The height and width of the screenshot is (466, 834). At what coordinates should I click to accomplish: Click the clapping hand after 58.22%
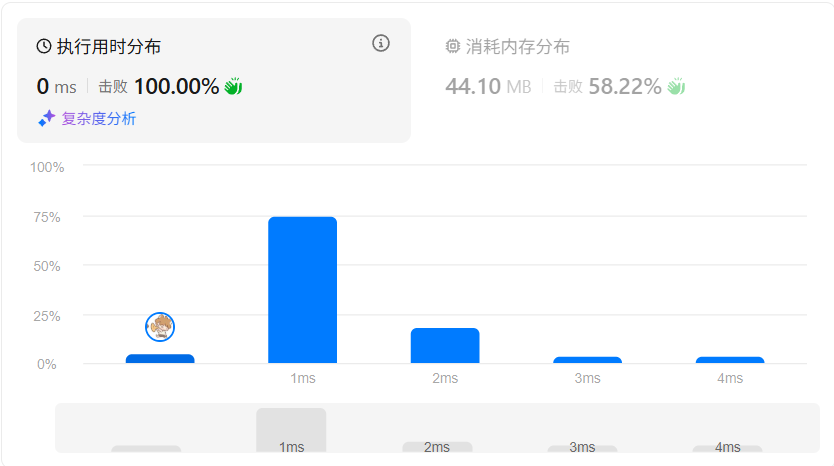click(677, 86)
